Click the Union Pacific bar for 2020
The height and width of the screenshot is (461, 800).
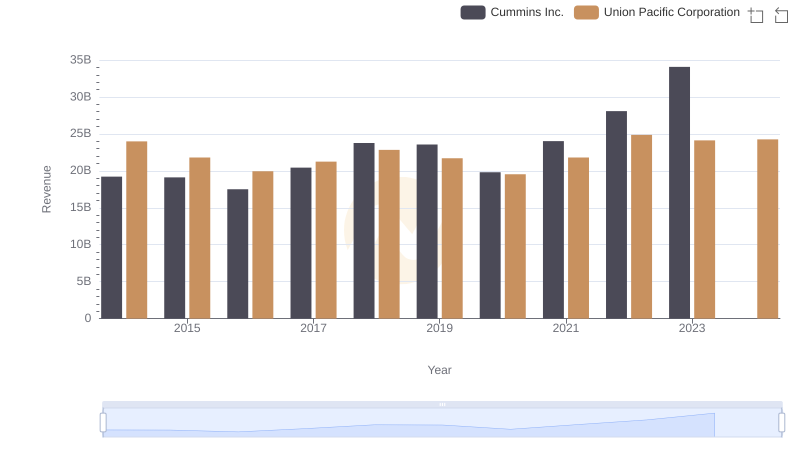(515, 246)
